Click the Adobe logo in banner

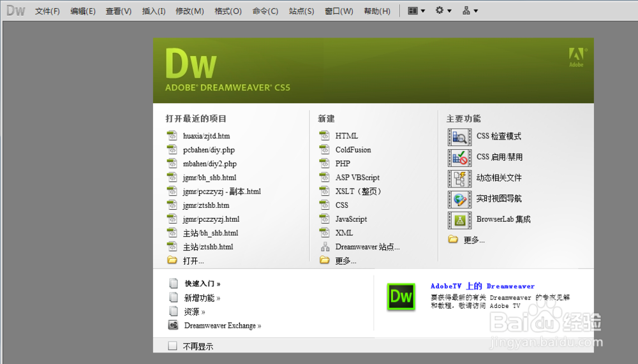click(577, 57)
